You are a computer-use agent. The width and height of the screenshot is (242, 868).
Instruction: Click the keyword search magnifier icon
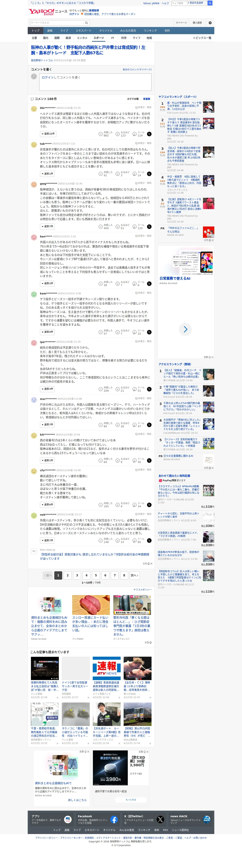coord(87,23)
